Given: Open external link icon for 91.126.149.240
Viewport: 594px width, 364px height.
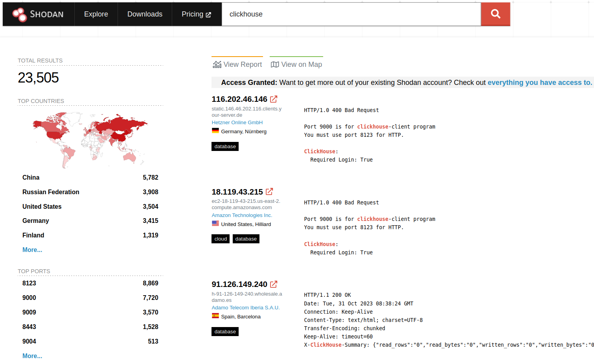Looking at the screenshot, I should pyautogui.click(x=274, y=284).
